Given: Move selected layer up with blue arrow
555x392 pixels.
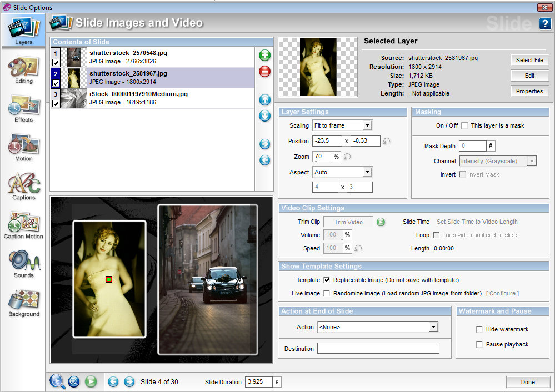Looking at the screenshot, I should pos(265,100).
